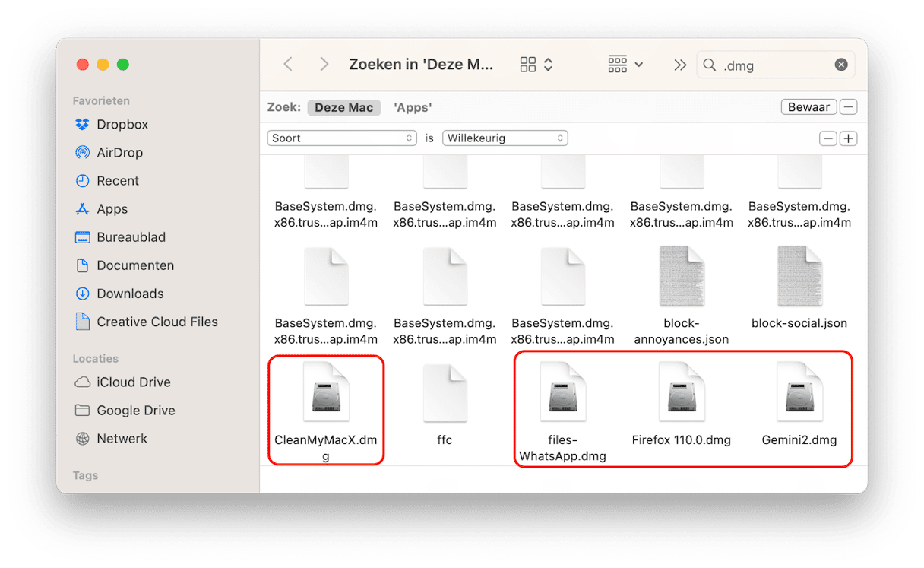Close the Finder window with the red button
The height and width of the screenshot is (568, 924).
pyautogui.click(x=83, y=65)
